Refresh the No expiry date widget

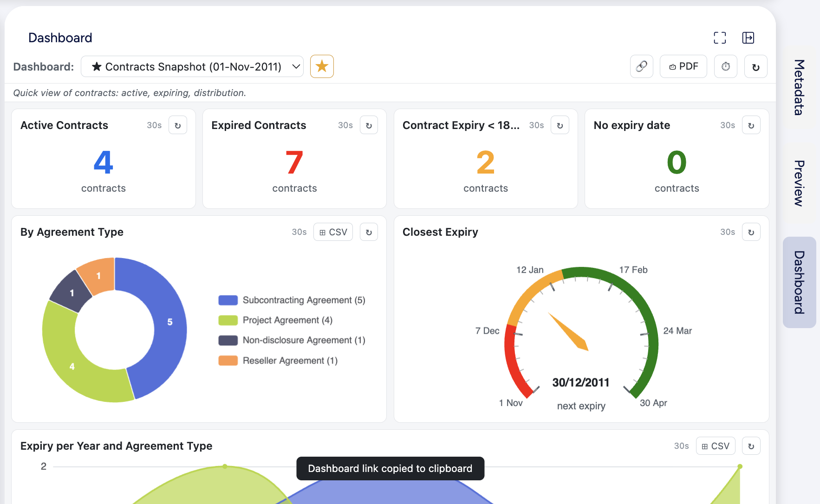point(751,125)
